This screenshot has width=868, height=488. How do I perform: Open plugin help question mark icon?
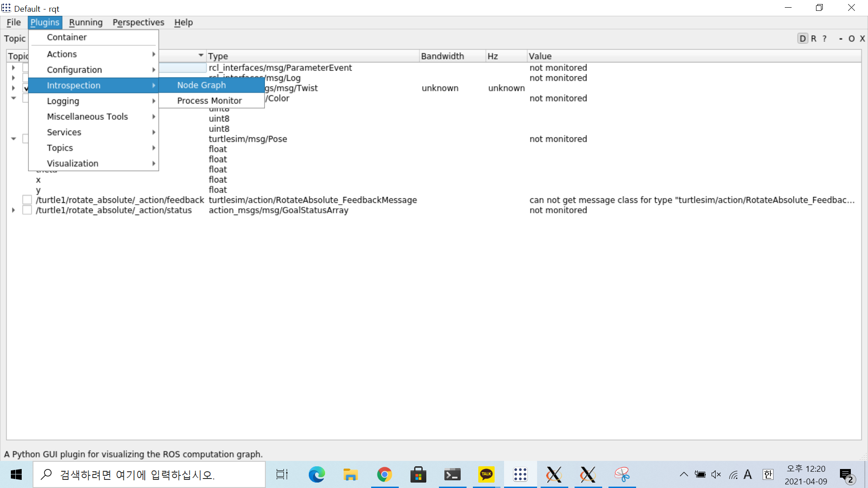[x=825, y=38]
